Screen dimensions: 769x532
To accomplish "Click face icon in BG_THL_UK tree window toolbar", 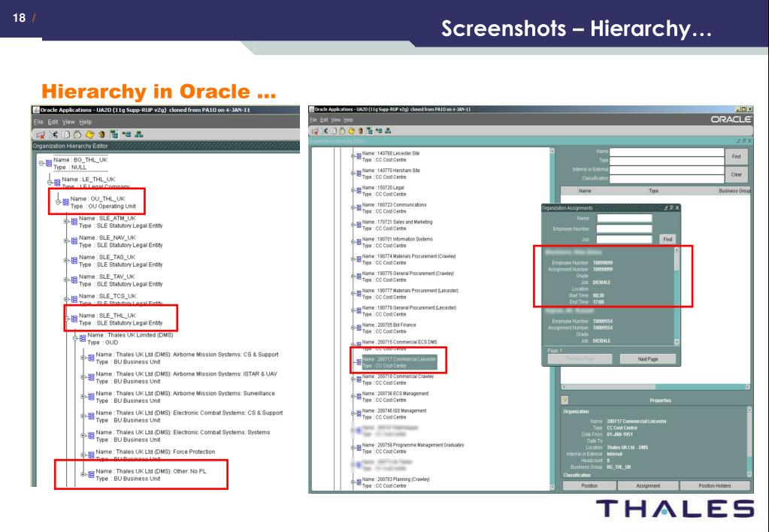I will [101, 135].
